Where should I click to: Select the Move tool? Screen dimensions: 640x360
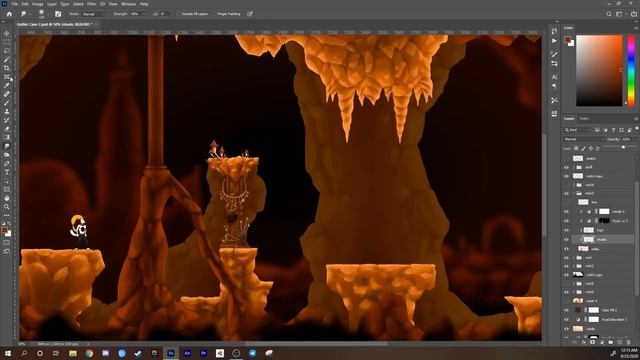(7, 33)
